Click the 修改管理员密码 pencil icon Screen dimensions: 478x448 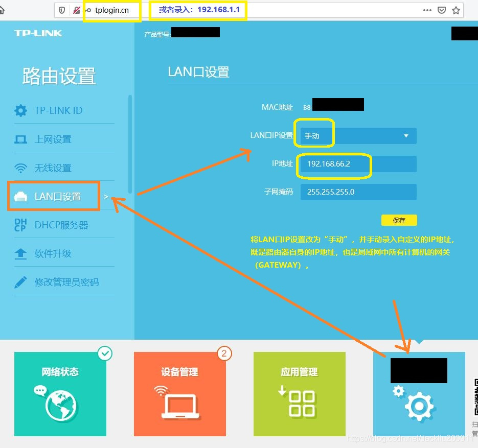(20, 282)
